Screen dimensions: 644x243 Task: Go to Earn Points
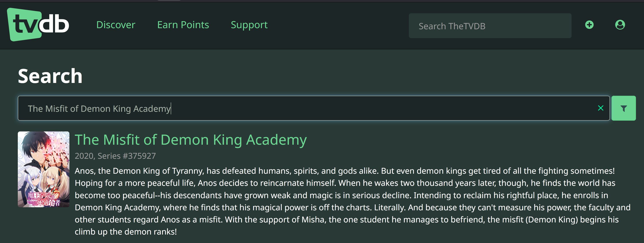[183, 25]
